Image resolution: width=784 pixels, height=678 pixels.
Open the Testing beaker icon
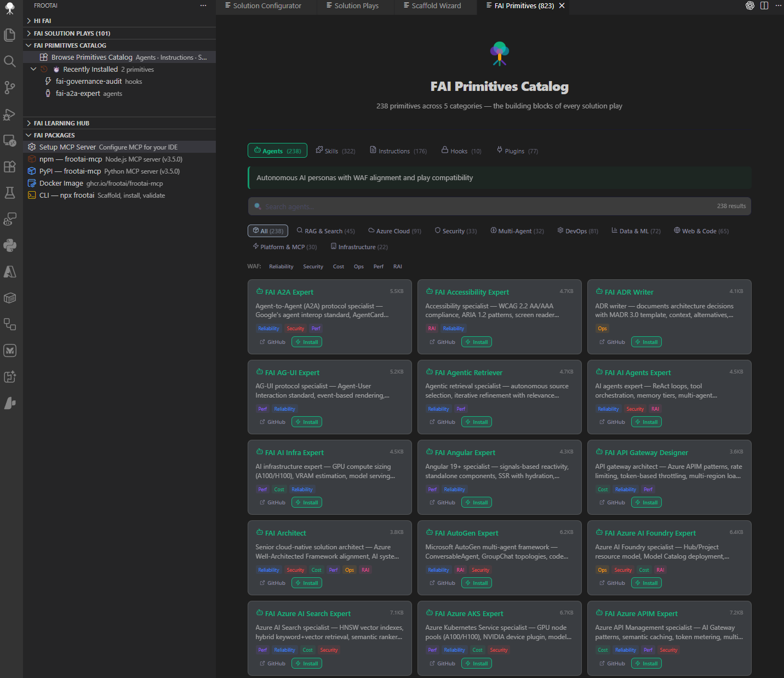(10, 193)
